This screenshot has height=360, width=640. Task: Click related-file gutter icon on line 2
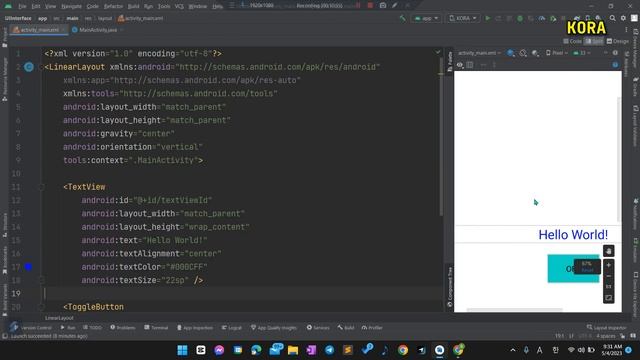[29, 67]
